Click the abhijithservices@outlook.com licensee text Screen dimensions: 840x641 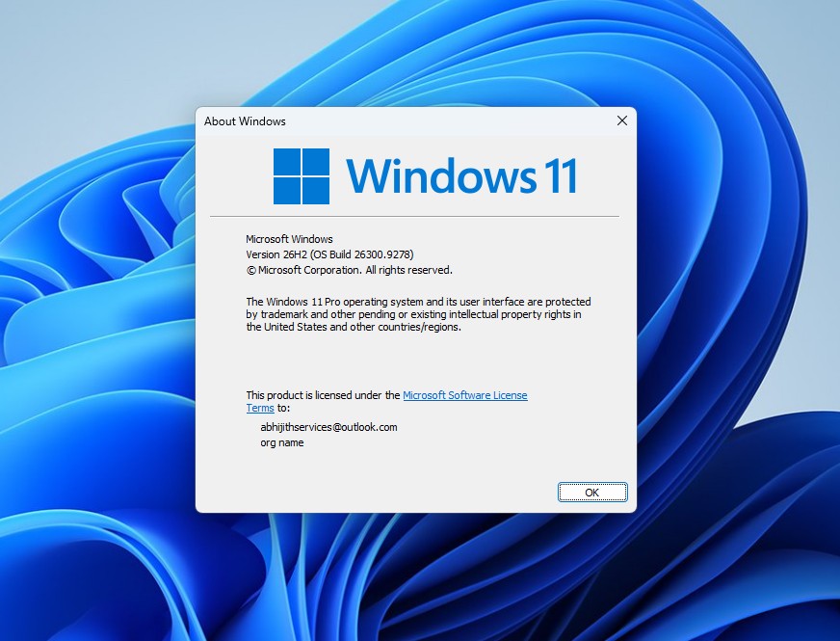328,427
